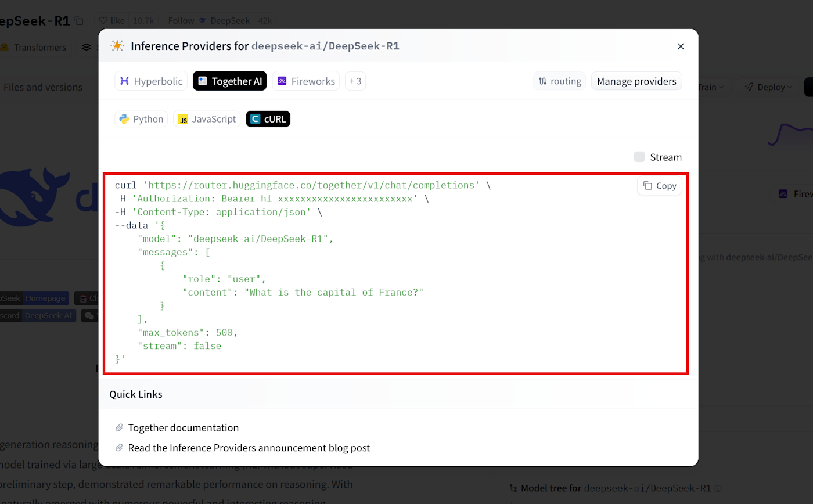Image resolution: width=813 pixels, height=504 pixels.
Task: Open the Train dropdown in background page
Action: coord(710,87)
